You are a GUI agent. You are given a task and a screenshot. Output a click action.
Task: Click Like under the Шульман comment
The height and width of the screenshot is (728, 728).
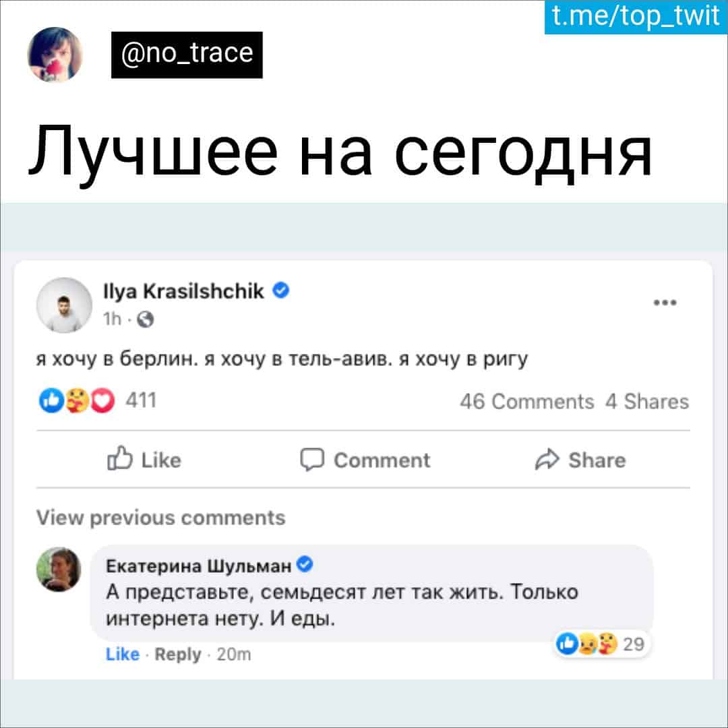[123, 654]
